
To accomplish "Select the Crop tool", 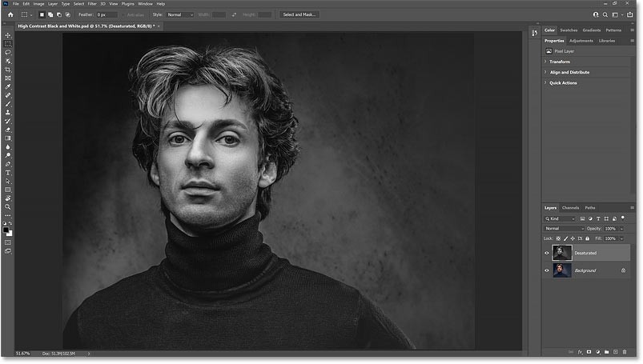I will [8, 70].
